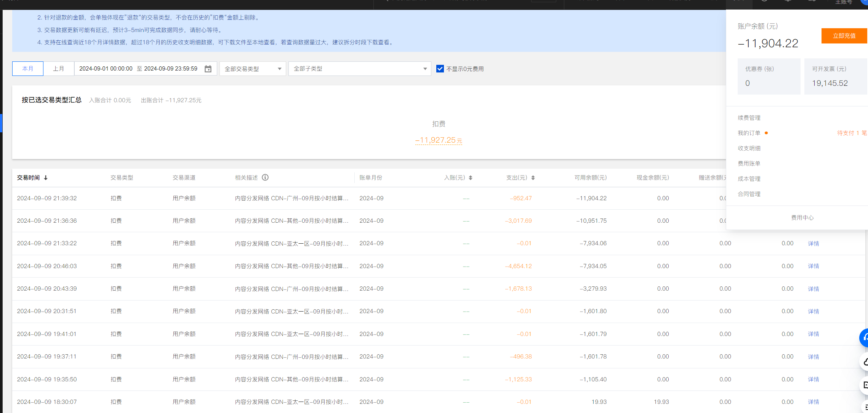Click the account balance value -11,904.22
Viewport: 868px width, 413px height.
[x=768, y=43]
